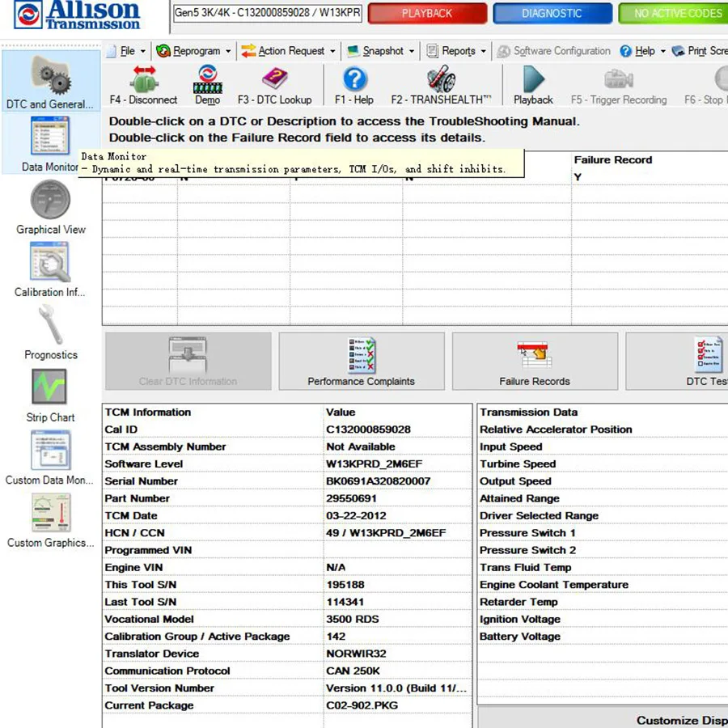
Task: Expand the Help dropdown arrow
Action: click(x=663, y=51)
